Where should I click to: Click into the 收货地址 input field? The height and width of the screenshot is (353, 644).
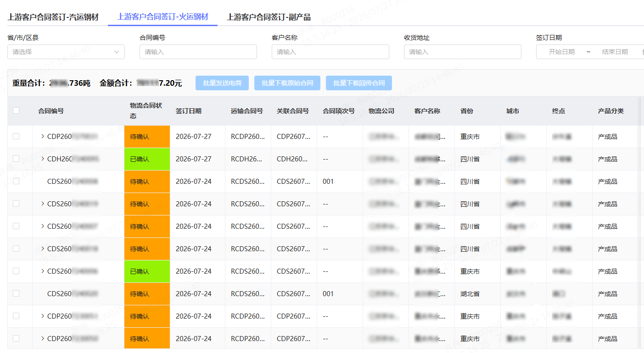pos(463,52)
